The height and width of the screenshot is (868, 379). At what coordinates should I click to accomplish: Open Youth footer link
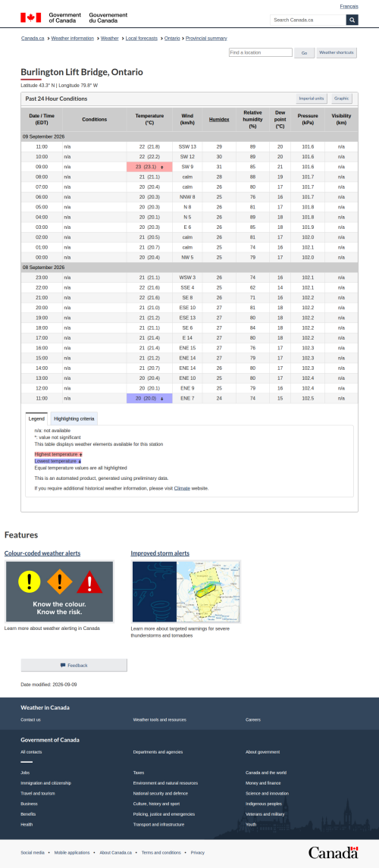(x=251, y=824)
